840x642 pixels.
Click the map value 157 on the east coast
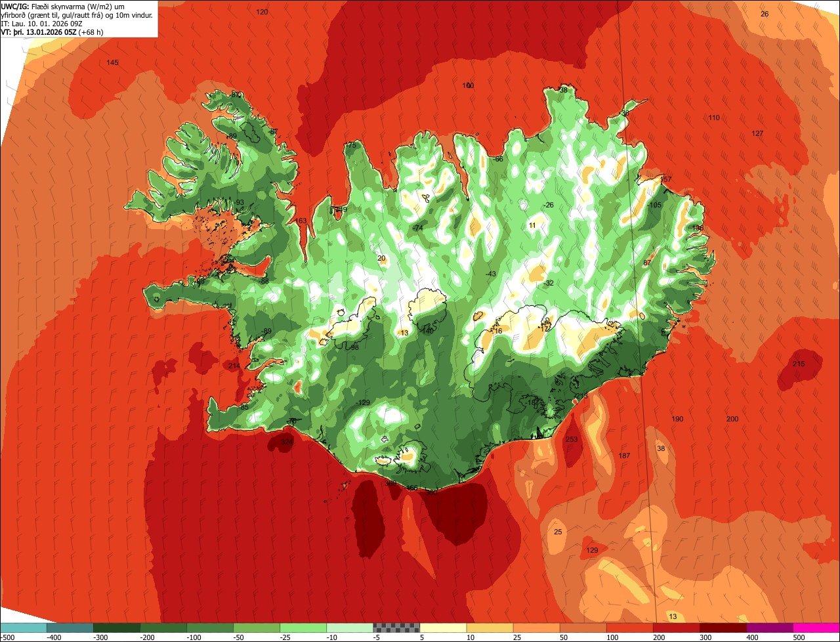[666, 179]
